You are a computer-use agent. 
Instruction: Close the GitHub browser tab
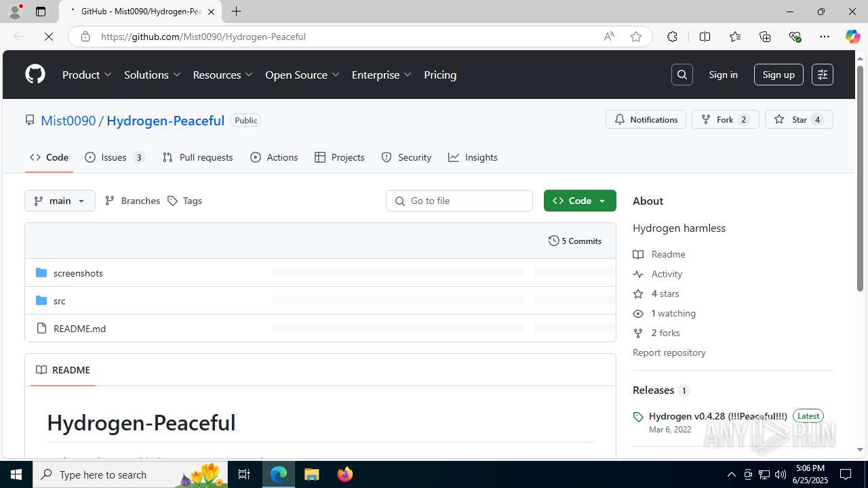tap(211, 12)
